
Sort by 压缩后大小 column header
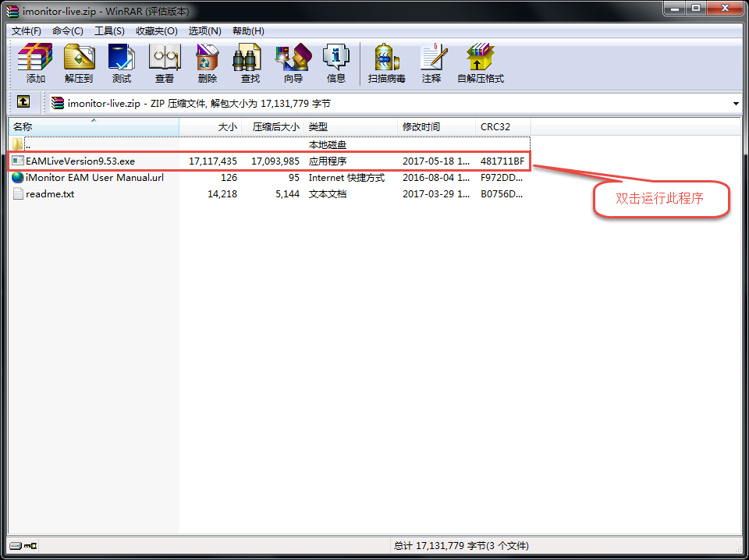tap(272, 127)
